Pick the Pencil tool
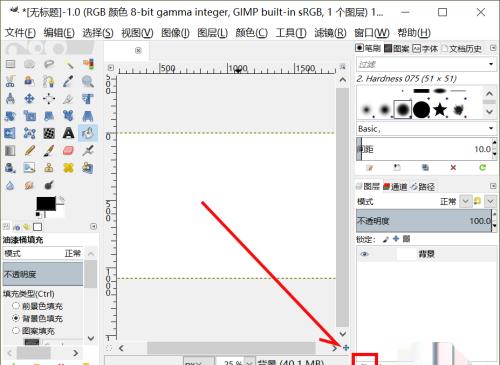500x365 pixels. tap(30, 150)
